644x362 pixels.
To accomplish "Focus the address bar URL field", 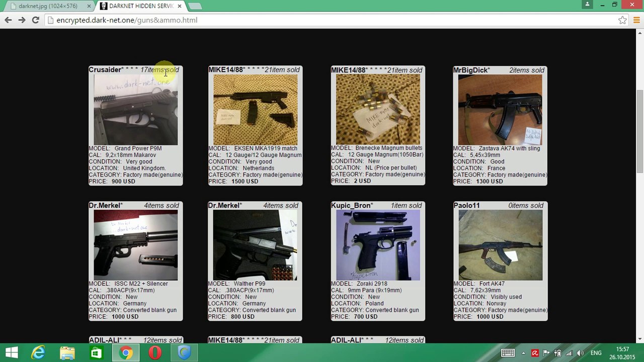I will coord(332,20).
